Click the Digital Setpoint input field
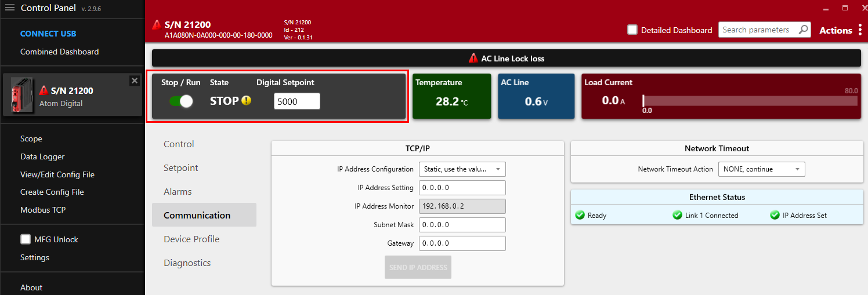This screenshot has height=295, width=868. tap(296, 101)
